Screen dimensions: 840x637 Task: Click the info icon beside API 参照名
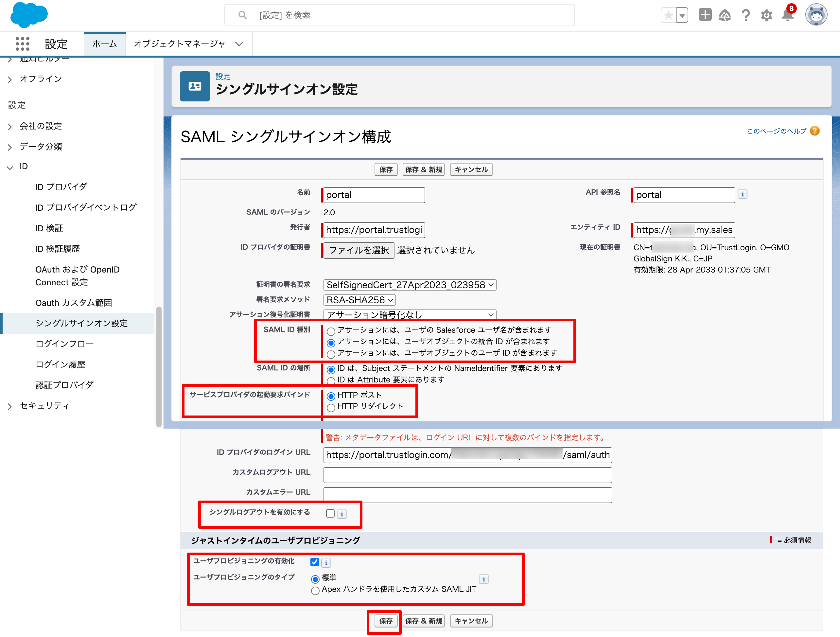click(743, 194)
